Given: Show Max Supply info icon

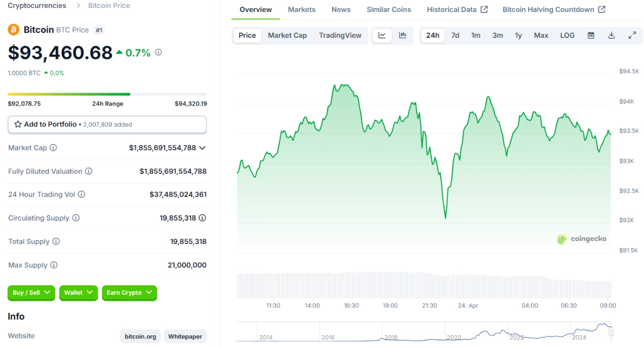Looking at the screenshot, I should pyautogui.click(x=54, y=265).
